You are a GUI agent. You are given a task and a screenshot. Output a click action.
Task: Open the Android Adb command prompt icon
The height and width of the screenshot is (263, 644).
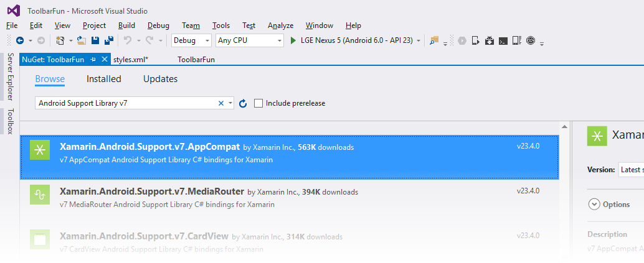(503, 40)
